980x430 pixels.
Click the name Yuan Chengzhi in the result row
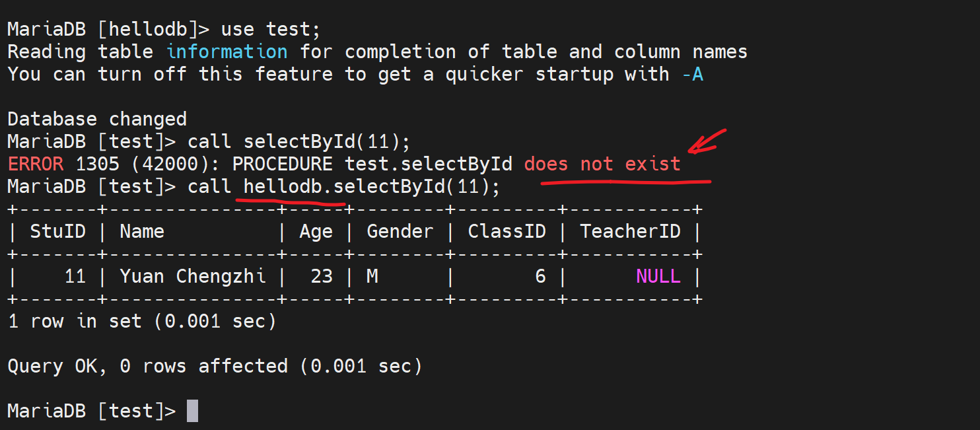pyautogui.click(x=193, y=276)
